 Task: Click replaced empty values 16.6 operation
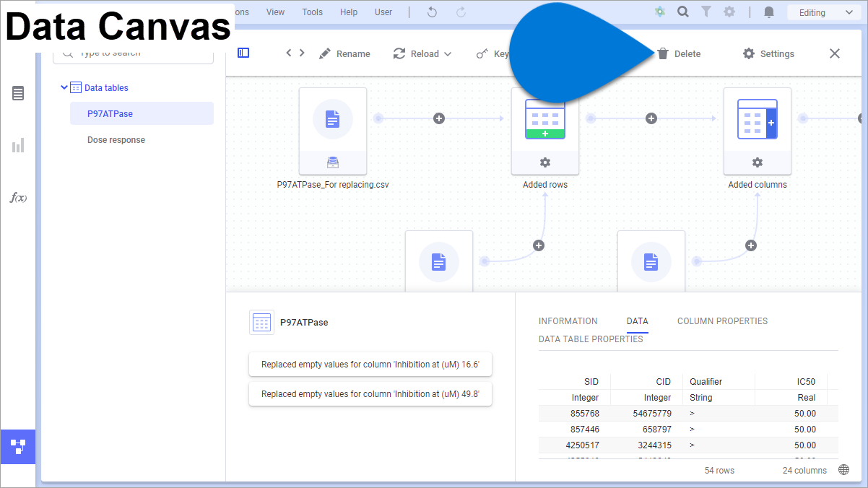370,365
